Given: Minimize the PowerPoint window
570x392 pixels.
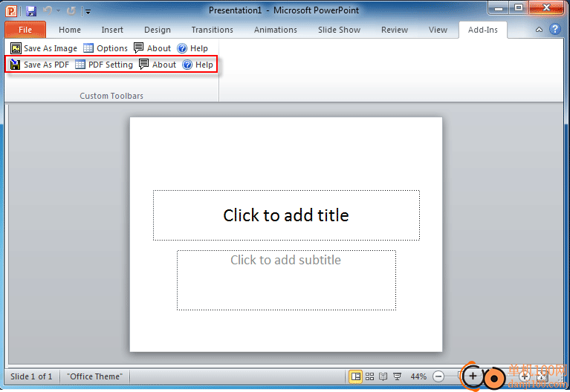Looking at the screenshot, I should (x=499, y=8).
